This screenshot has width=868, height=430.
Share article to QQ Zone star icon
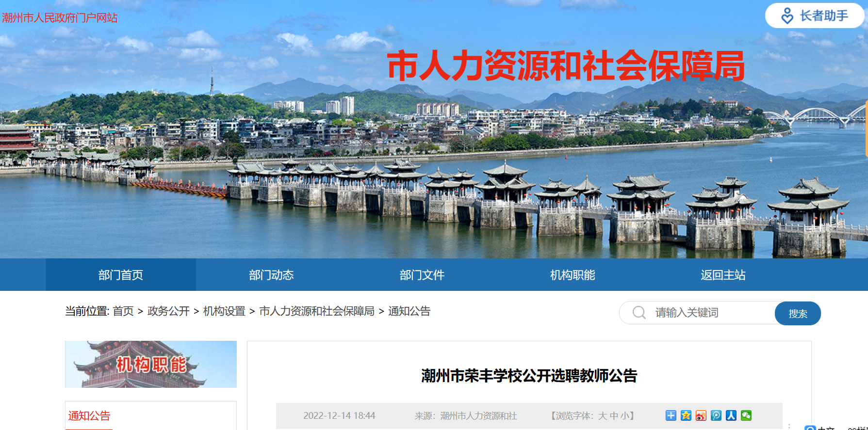tap(686, 415)
